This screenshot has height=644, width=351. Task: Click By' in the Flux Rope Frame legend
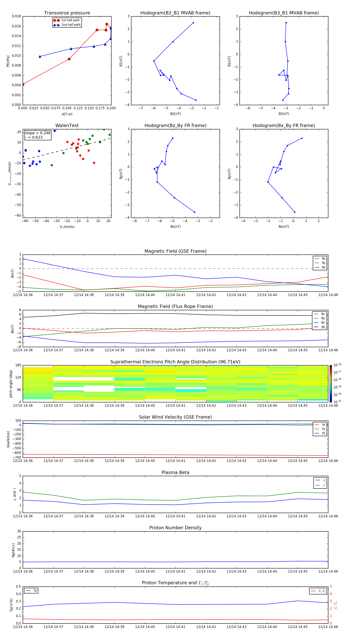[320, 318]
